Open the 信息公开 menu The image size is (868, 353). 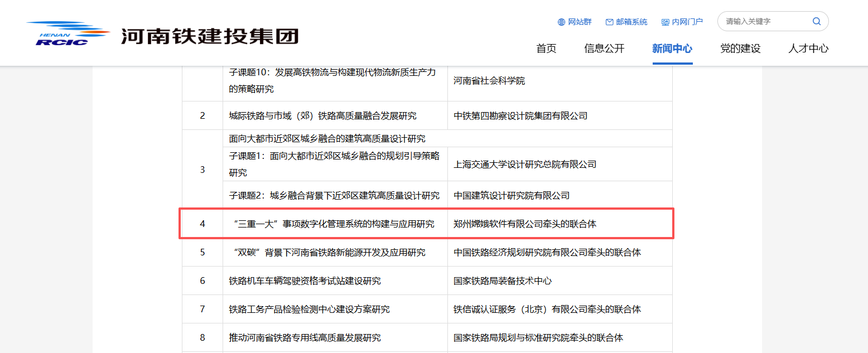click(x=604, y=49)
